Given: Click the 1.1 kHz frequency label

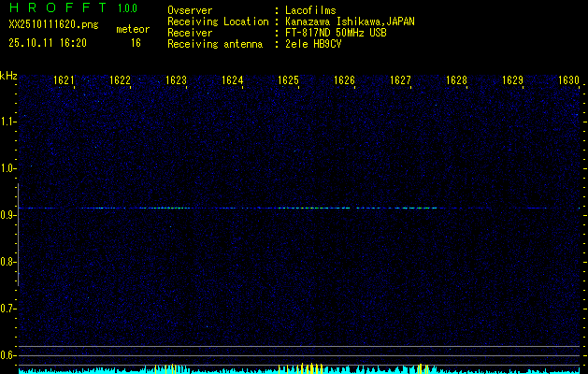Looking at the screenshot, I should [8, 122].
